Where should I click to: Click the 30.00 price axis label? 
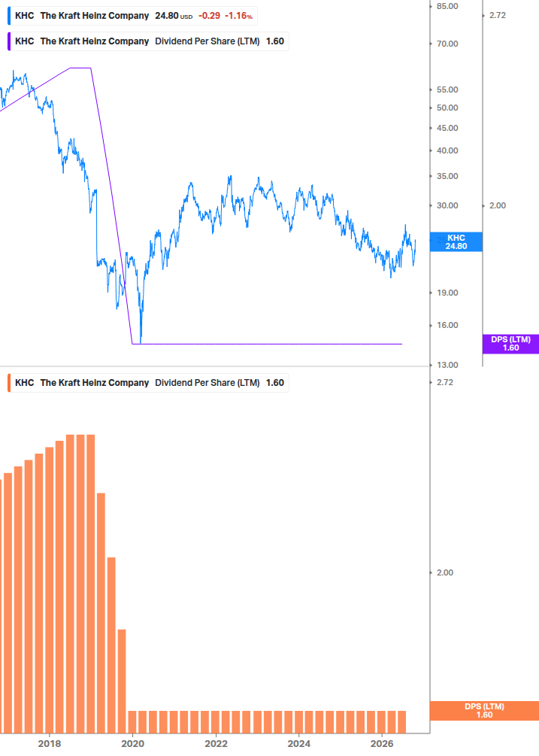click(447, 206)
